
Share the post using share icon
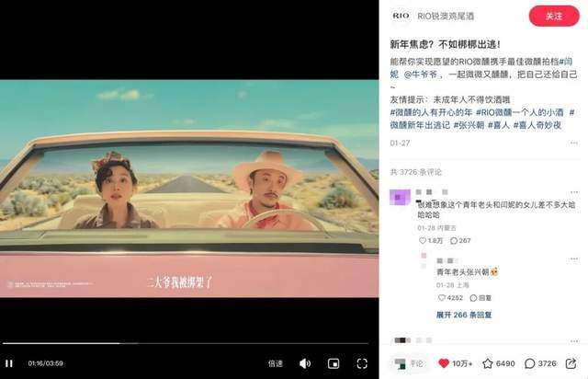(571, 363)
